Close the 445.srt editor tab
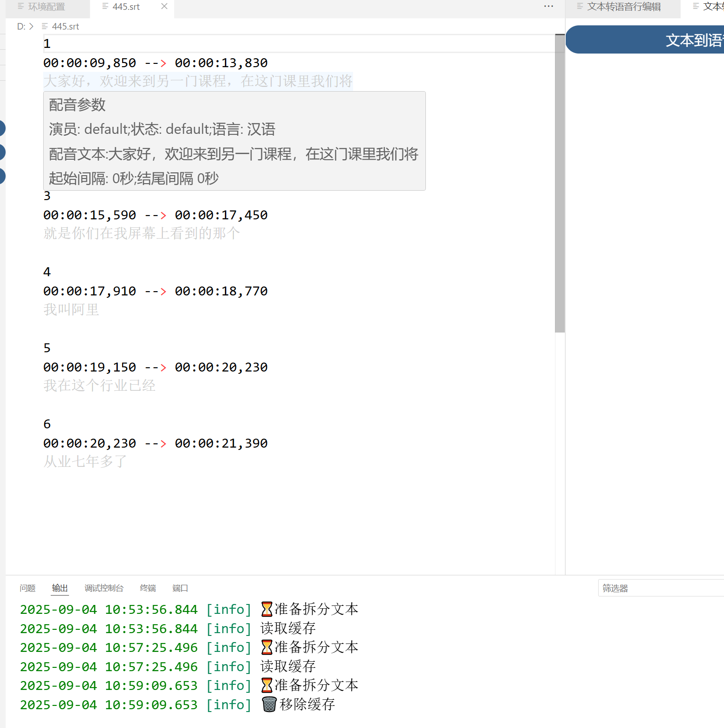Viewport: 724px width, 728px height. coord(164,7)
